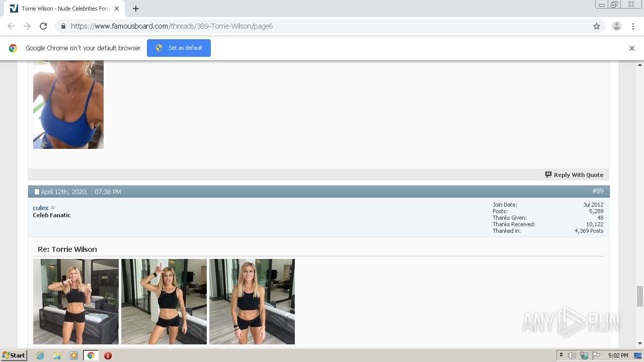The height and width of the screenshot is (362, 644).
Task: Click the Thanks Received 10,122 value
Action: [x=595, y=224]
